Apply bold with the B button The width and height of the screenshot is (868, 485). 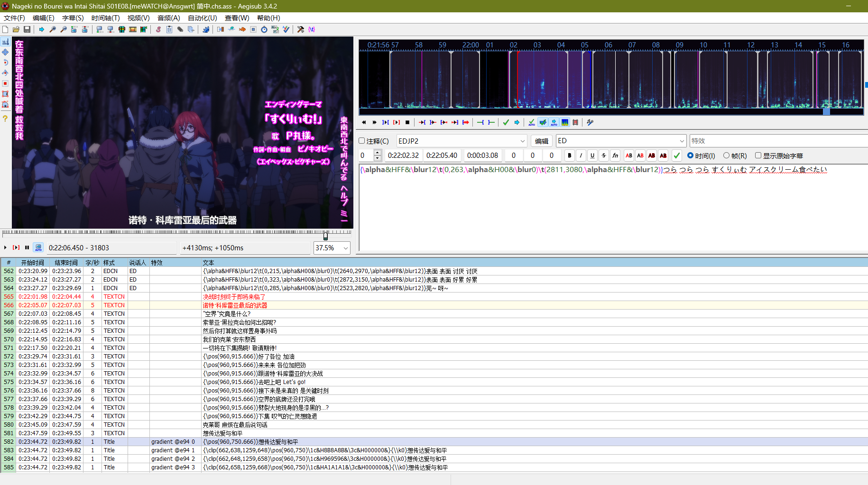(570, 156)
